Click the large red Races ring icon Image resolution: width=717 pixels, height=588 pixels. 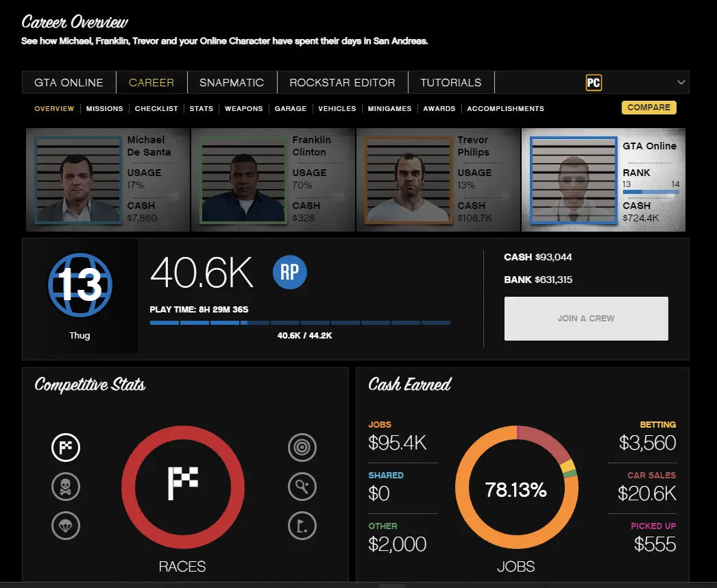pos(183,487)
